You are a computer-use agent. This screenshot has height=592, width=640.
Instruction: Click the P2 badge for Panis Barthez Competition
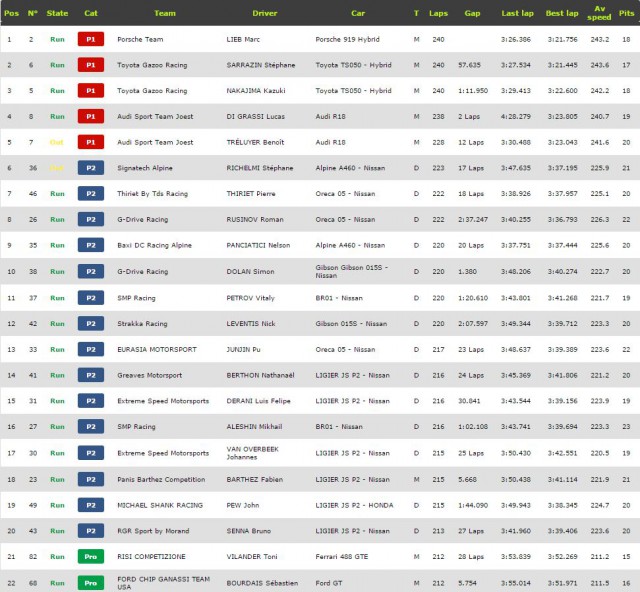(x=91, y=479)
